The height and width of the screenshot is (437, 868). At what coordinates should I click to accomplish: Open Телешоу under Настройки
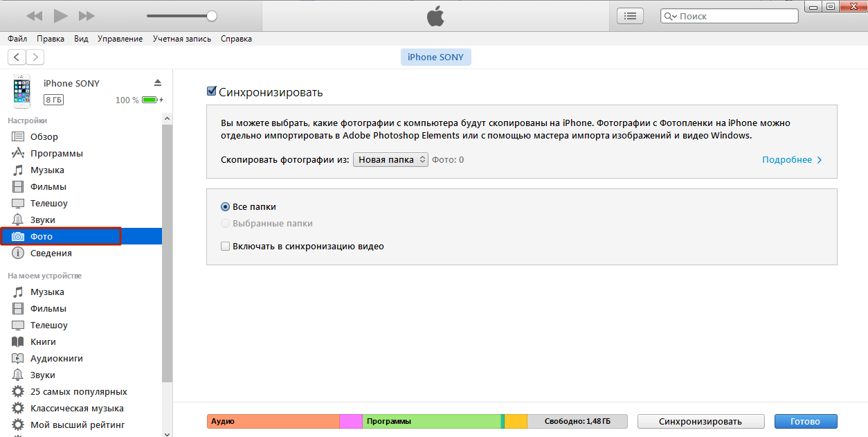[x=81, y=203]
